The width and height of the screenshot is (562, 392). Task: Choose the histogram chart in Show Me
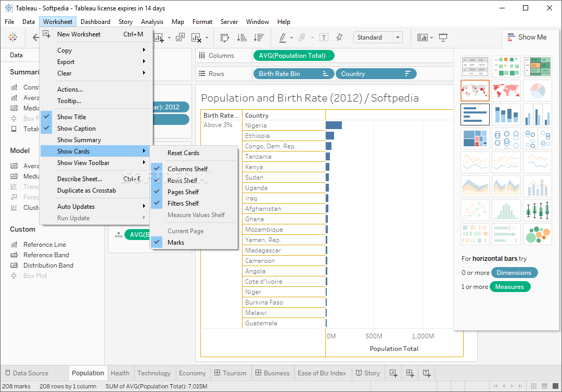pos(506,210)
